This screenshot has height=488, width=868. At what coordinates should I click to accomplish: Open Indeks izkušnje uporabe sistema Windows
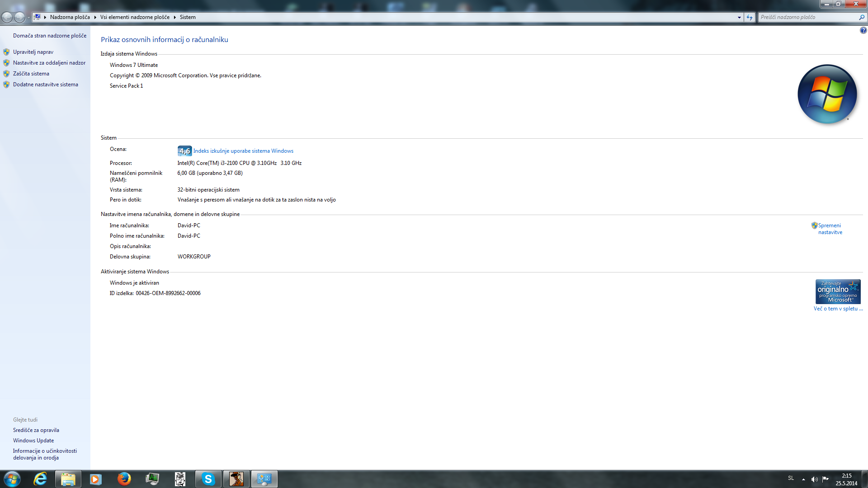point(243,151)
